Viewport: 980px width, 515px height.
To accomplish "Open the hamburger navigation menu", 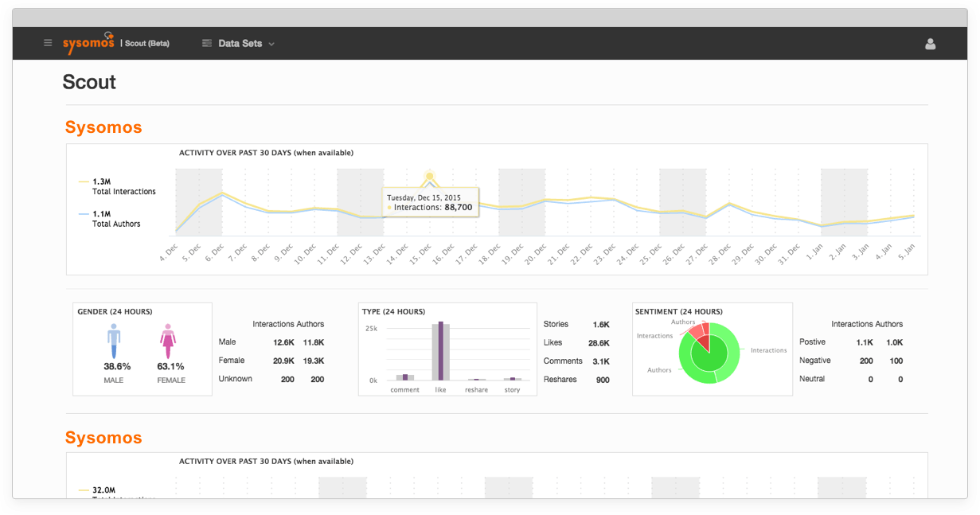I will point(47,43).
